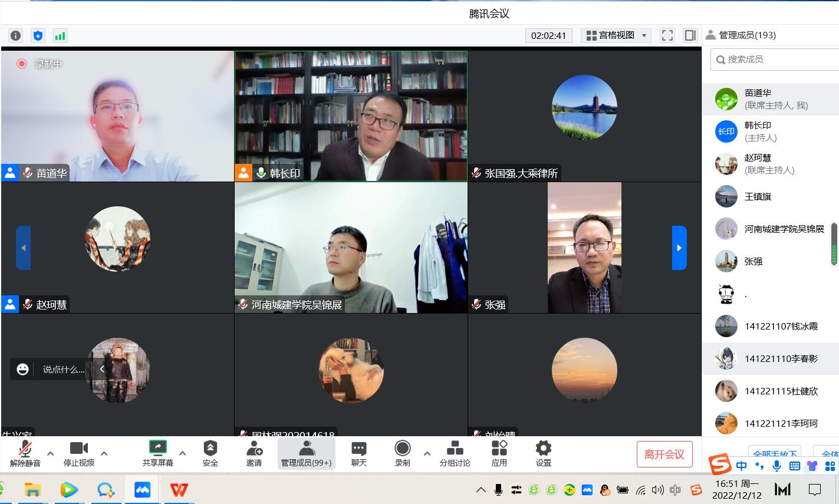This screenshot has width=839, height=504.
Task: Select 管理成员(99+) in the toolbar
Action: click(307, 453)
